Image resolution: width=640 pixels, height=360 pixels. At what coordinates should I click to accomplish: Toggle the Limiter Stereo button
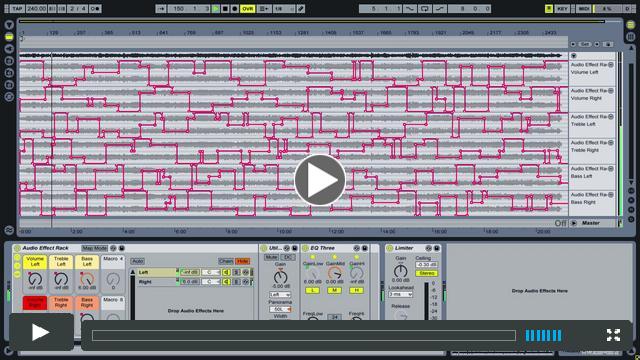point(427,273)
